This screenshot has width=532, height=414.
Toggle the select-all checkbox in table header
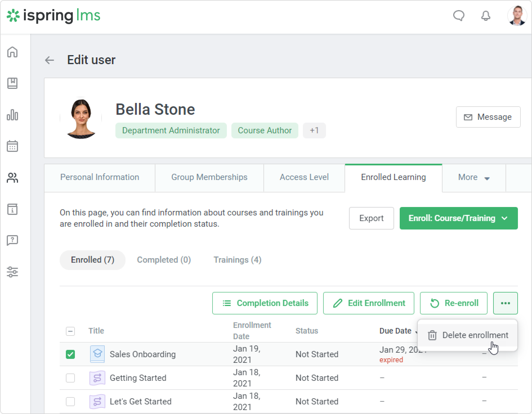click(x=70, y=331)
